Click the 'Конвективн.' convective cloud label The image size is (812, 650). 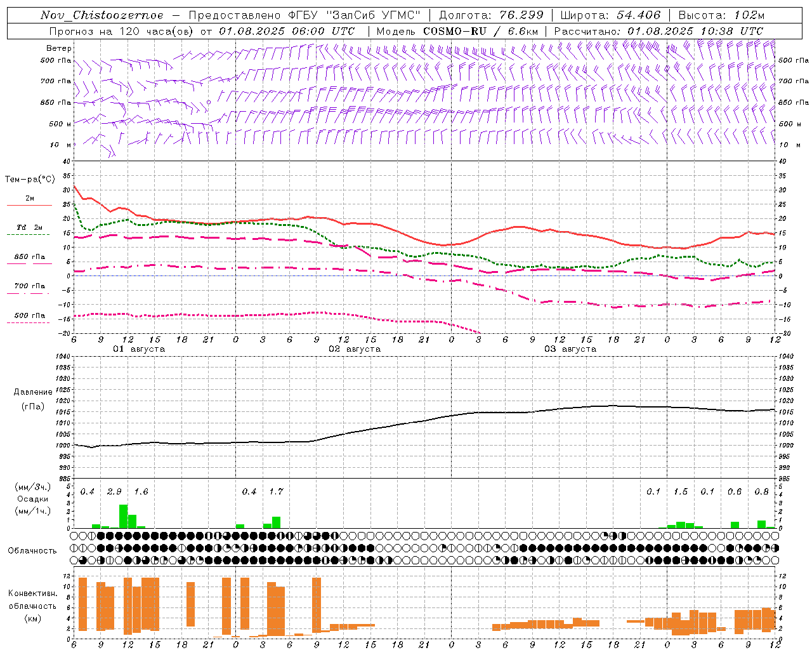[x=32, y=594]
